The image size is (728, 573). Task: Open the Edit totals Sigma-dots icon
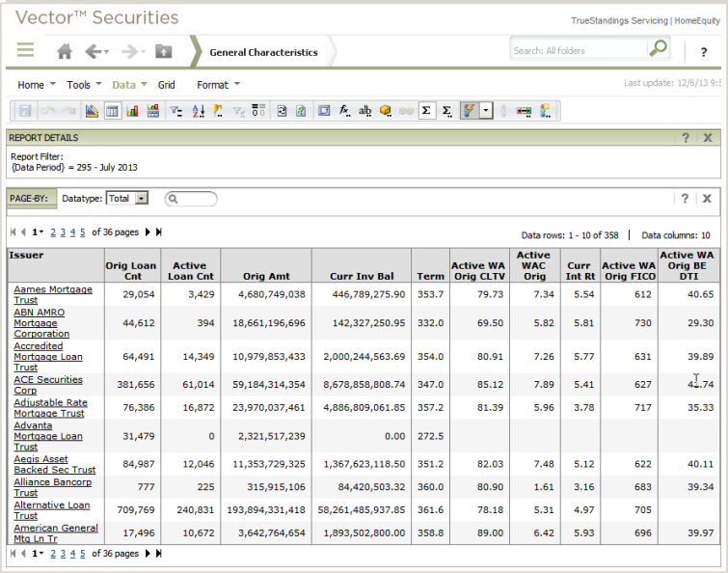446,111
